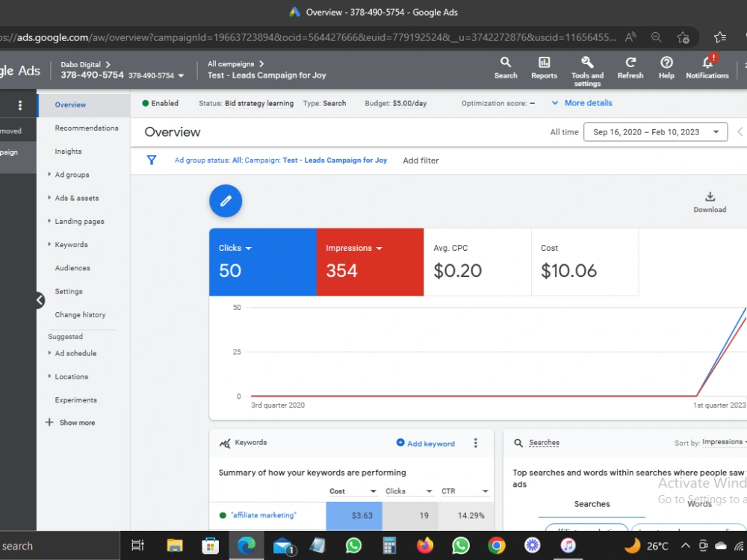
Task: Click the Budget $5.00/day value
Action: [409, 103]
